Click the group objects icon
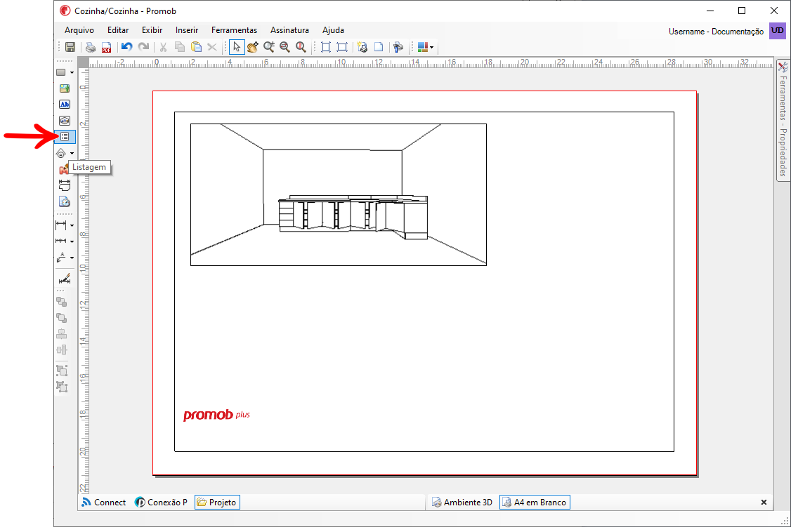Image resolution: width=798 pixels, height=532 pixels. click(x=62, y=371)
